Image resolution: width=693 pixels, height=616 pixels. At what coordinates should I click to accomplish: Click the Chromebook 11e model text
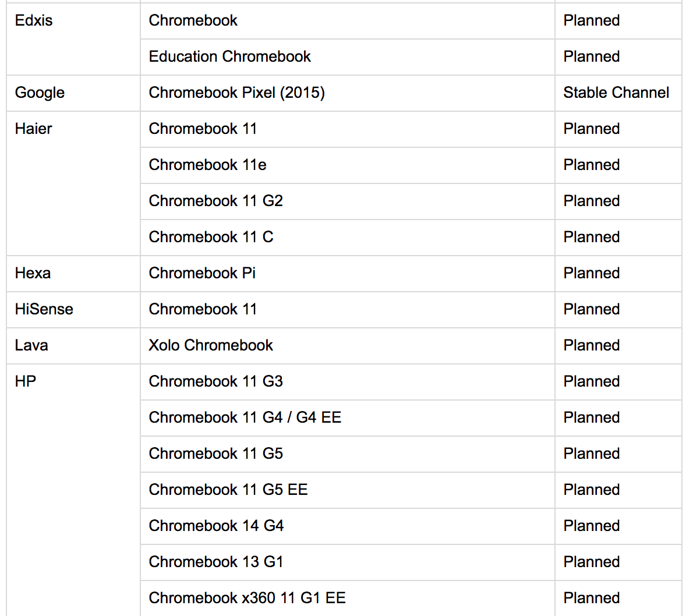[207, 165]
